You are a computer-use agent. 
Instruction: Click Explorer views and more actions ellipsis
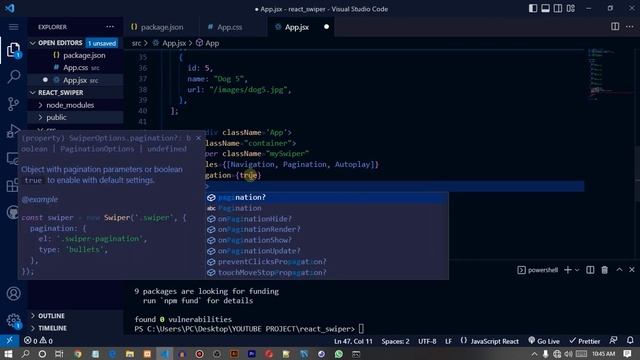click(x=110, y=27)
